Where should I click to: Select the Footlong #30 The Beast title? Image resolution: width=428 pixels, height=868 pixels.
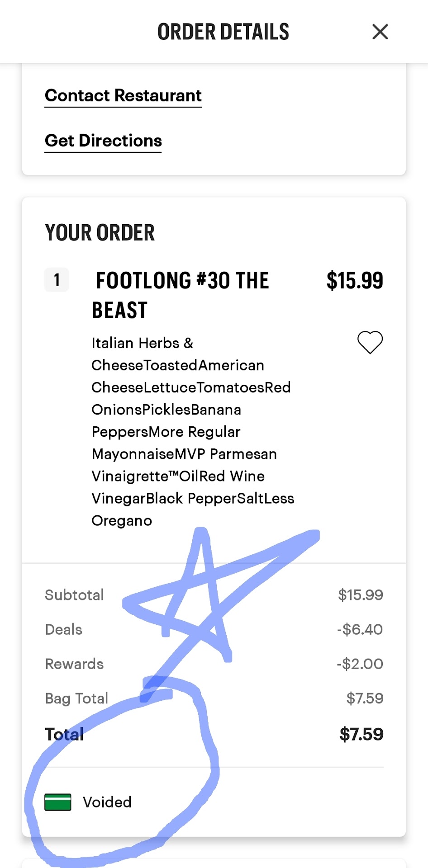tap(181, 295)
